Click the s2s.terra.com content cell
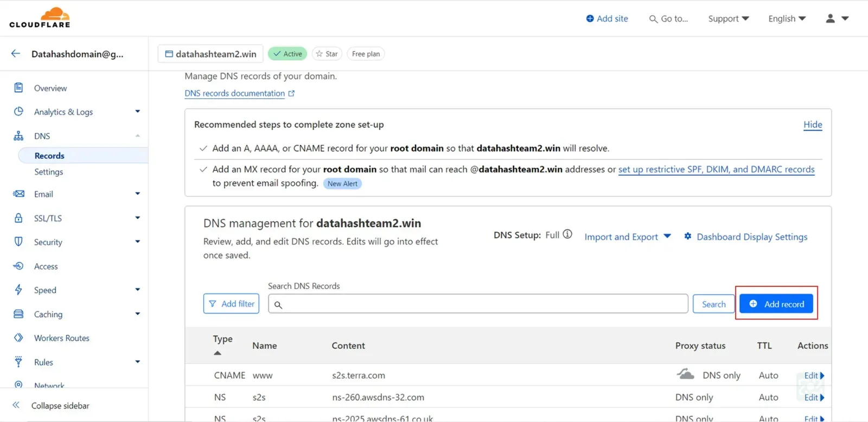Image resolution: width=868 pixels, height=422 pixels. click(x=359, y=375)
